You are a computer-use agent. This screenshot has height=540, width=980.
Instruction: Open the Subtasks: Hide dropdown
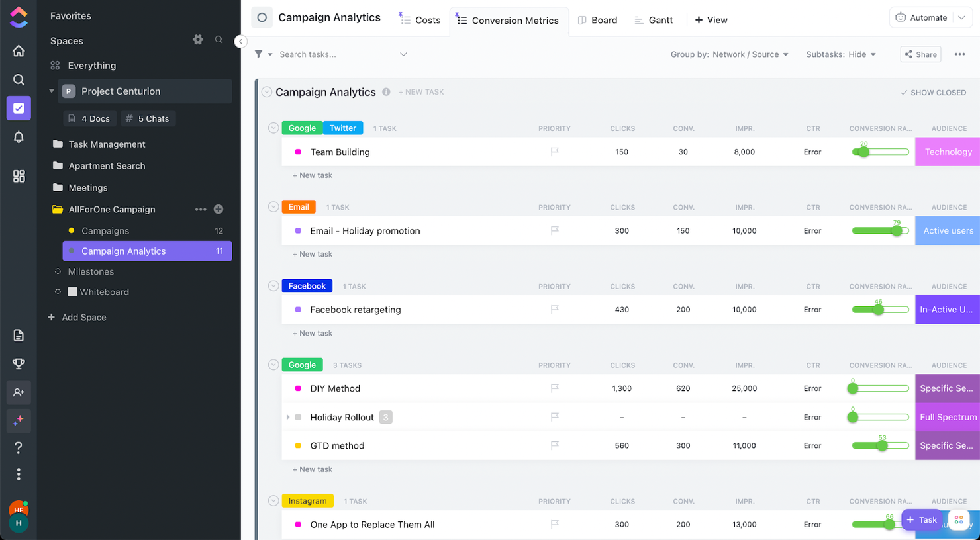click(841, 54)
